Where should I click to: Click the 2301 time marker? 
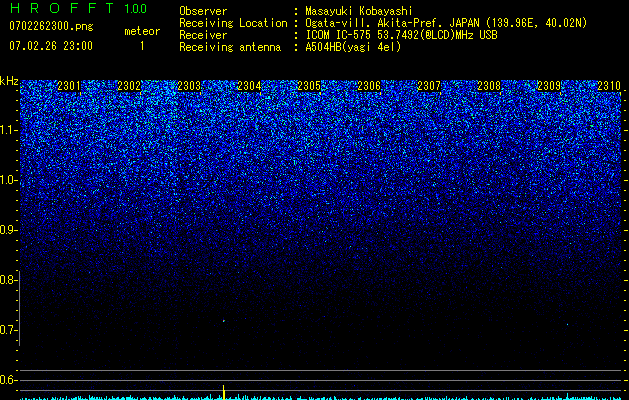(69, 86)
